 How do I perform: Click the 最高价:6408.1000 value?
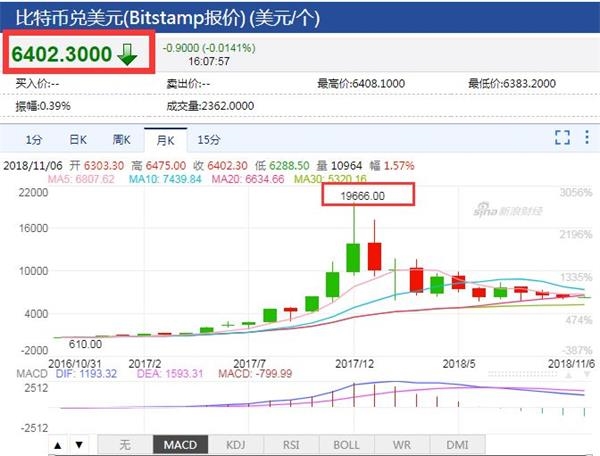(361, 83)
